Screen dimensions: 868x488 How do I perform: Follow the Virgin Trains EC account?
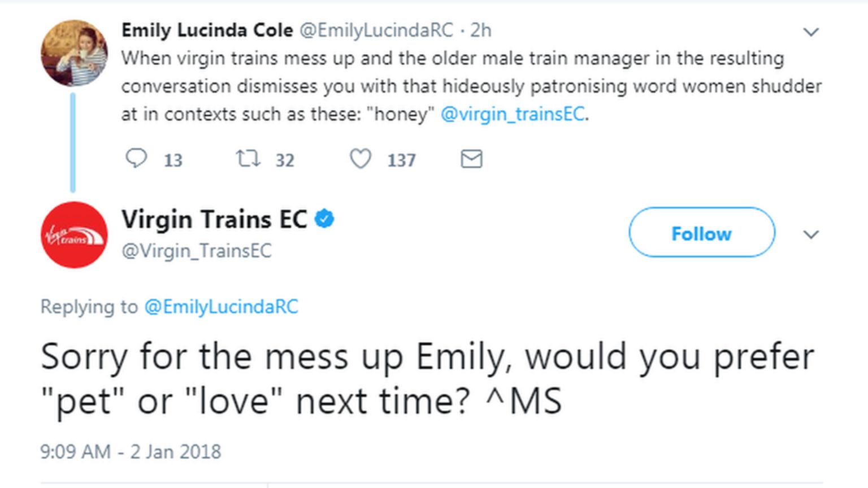(701, 233)
